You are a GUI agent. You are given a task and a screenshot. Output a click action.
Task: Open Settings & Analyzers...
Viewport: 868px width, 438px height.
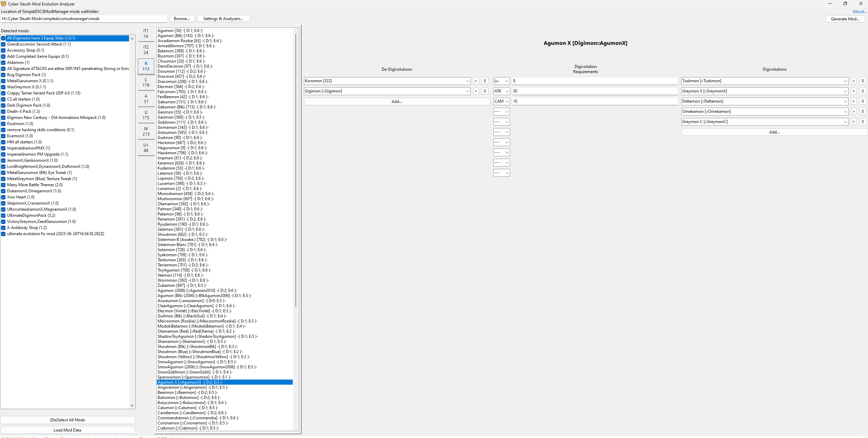coord(223,19)
